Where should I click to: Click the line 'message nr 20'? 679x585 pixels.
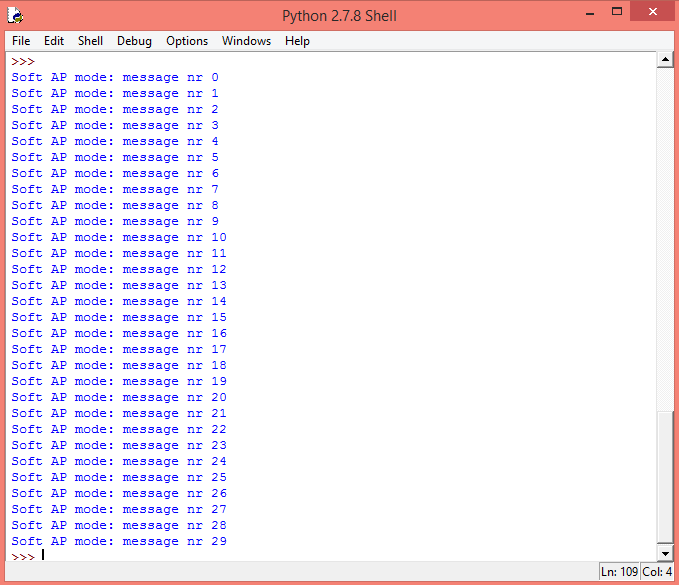119,398
